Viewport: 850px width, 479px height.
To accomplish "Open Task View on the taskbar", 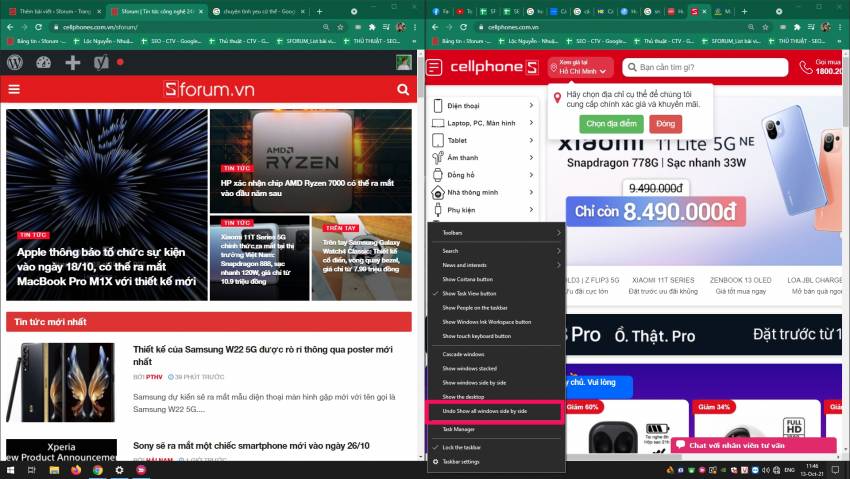I will tap(31, 470).
